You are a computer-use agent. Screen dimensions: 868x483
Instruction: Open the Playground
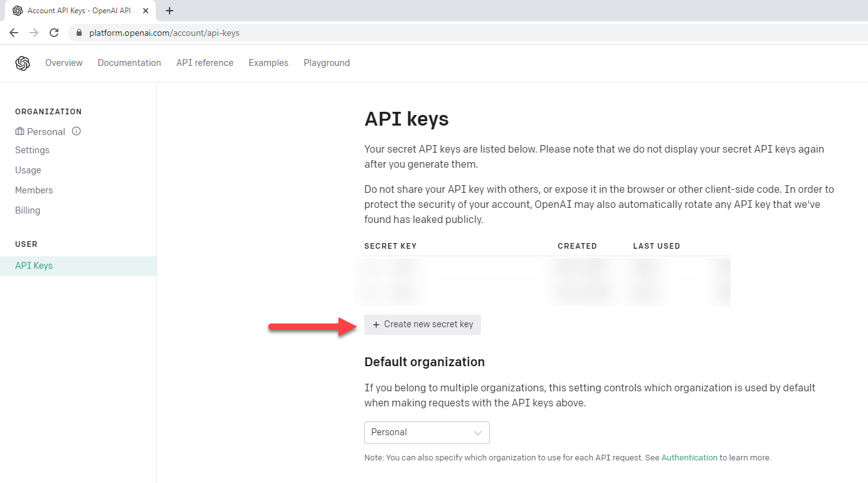point(327,63)
